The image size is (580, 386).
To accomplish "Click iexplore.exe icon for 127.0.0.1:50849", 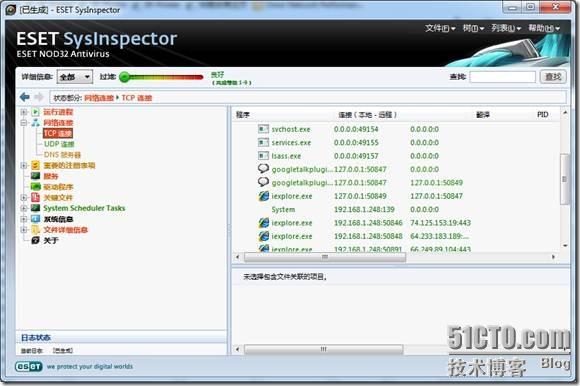I will pyautogui.click(x=264, y=196).
